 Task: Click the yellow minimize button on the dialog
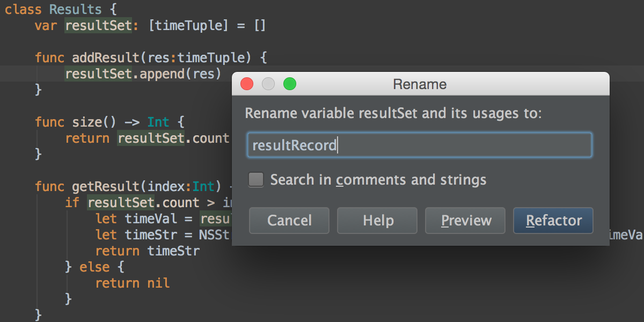268,84
